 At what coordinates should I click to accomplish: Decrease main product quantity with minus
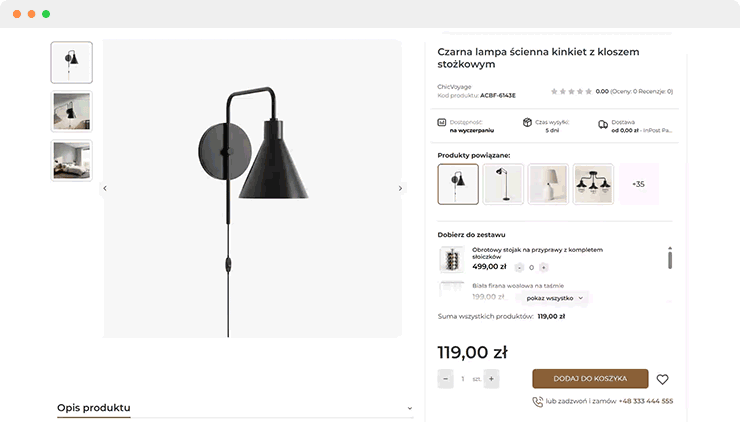(446, 379)
